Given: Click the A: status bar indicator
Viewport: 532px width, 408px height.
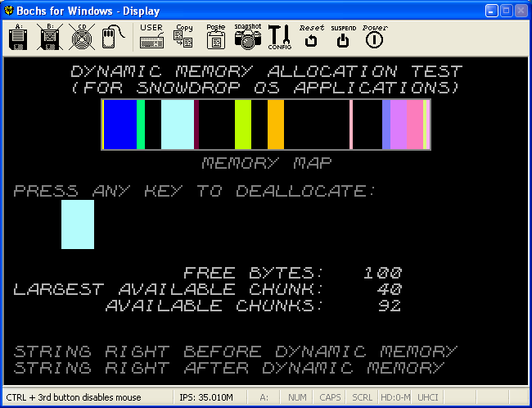Looking at the screenshot, I should click(x=264, y=397).
